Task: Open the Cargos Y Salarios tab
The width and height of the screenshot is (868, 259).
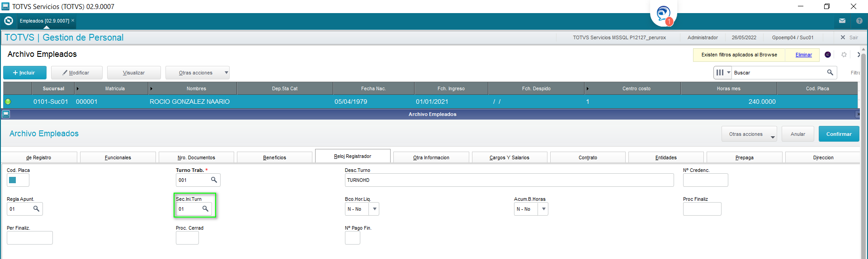Action: (509, 157)
